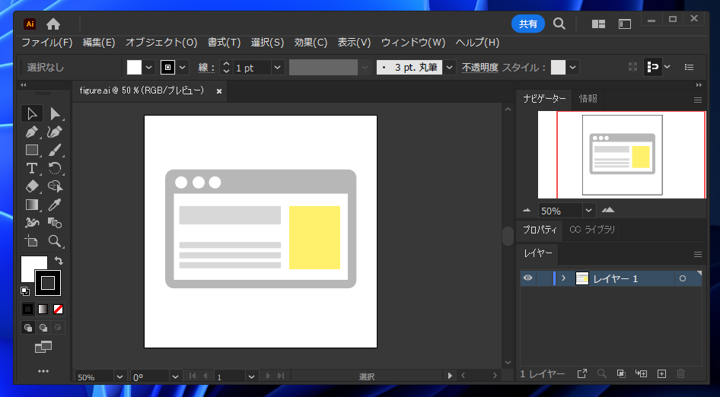Select the Type tool
Viewport: 720px width, 397px height.
pyautogui.click(x=32, y=168)
